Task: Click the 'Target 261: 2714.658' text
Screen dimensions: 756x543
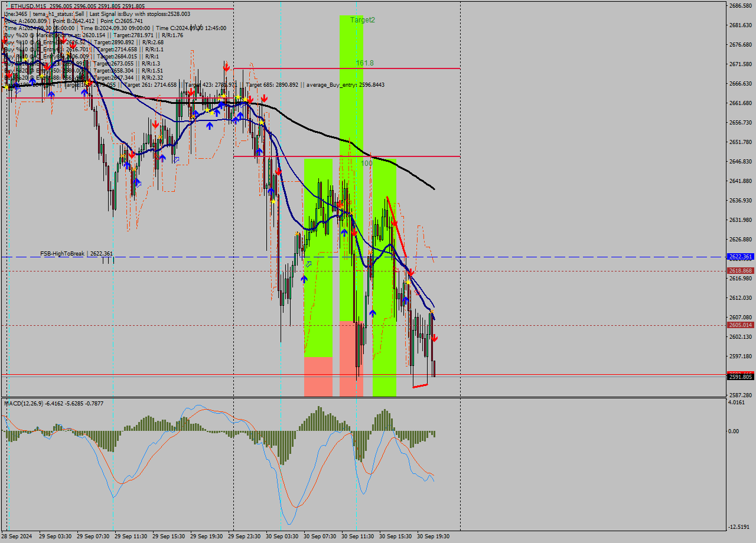Action: pyautogui.click(x=150, y=84)
